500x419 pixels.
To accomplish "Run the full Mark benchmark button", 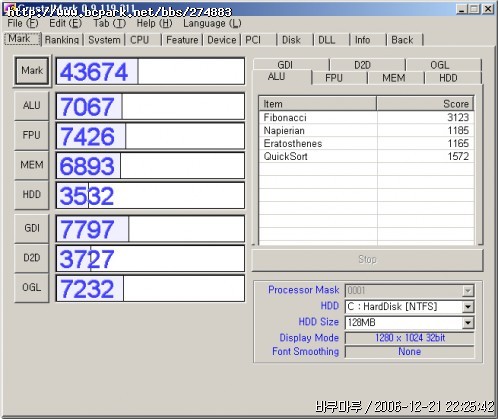I will 32,71.
